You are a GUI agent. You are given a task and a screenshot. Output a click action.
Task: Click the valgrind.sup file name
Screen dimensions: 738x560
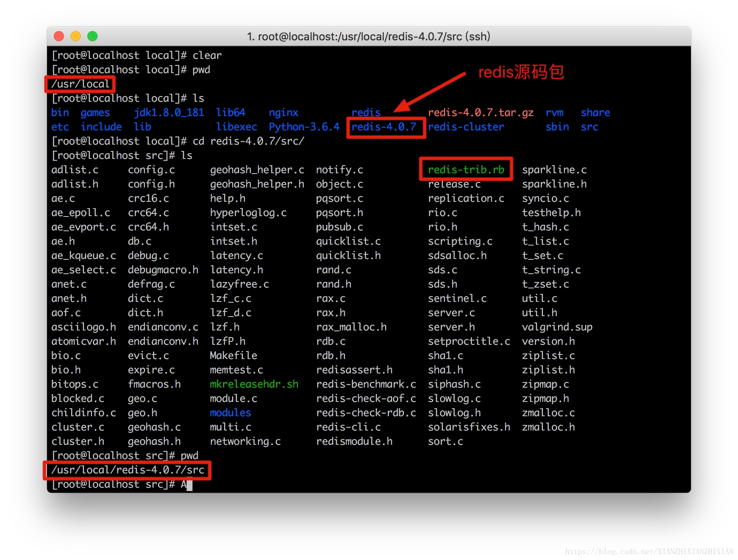(x=557, y=327)
